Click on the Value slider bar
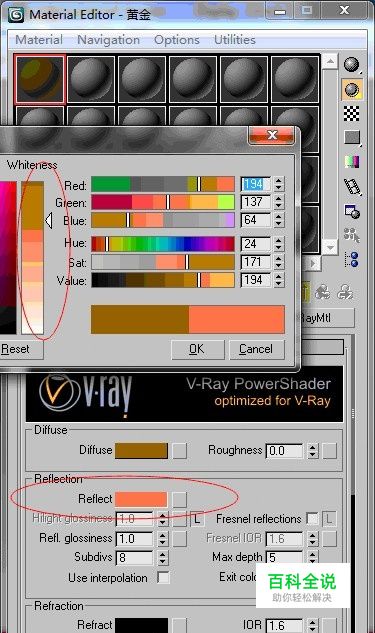 tap(163, 280)
